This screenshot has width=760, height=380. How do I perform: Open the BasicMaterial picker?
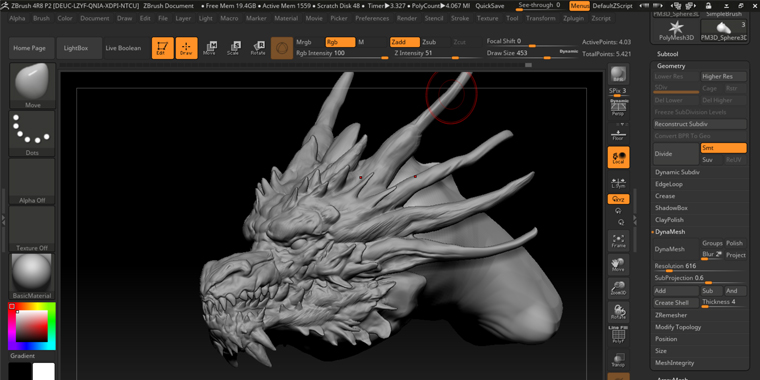pyautogui.click(x=32, y=276)
